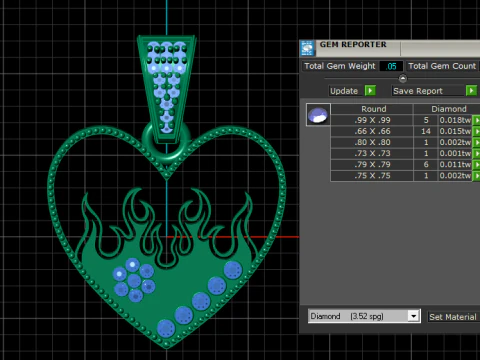Click the Total Gem Count label

[x=442, y=66]
